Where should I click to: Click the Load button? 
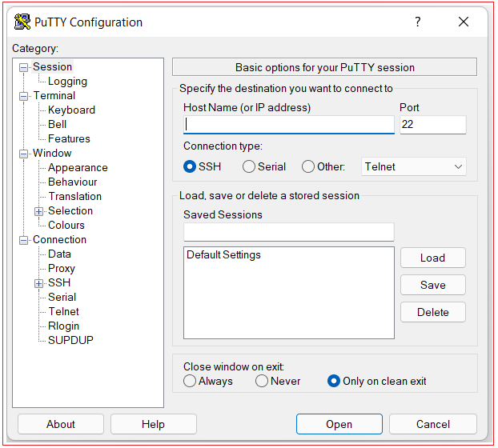point(433,258)
